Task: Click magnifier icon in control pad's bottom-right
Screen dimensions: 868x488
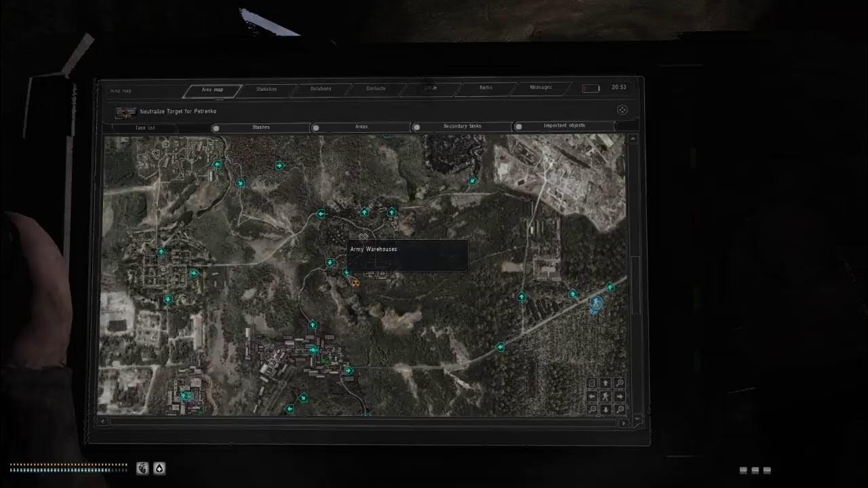Action: point(619,409)
